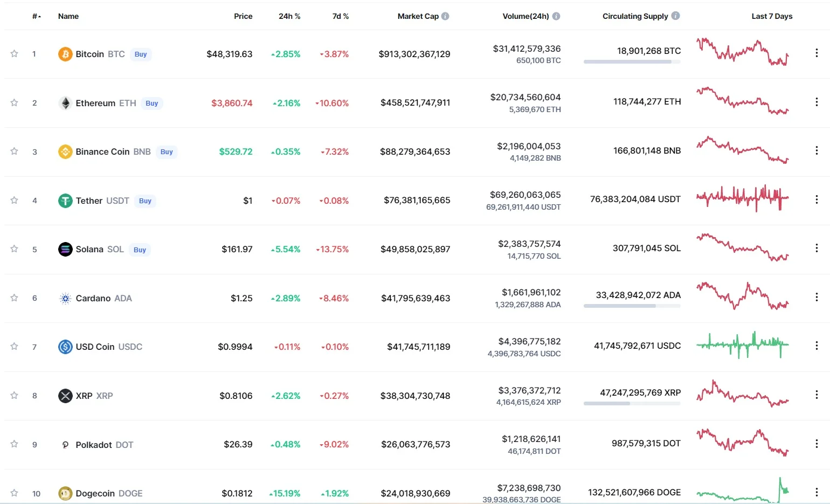
Task: Open more options menu for Dogecoin row
Action: (x=817, y=492)
